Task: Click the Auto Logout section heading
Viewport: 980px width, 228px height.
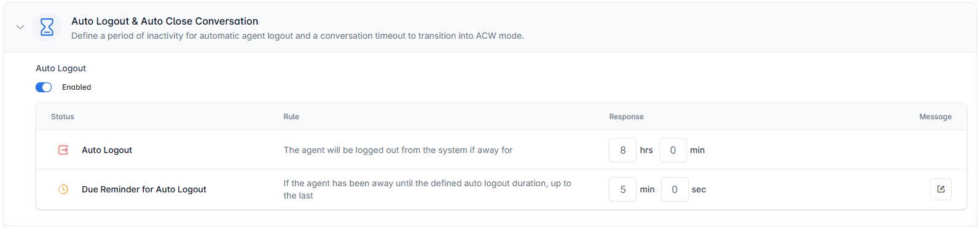Action: coord(61,68)
